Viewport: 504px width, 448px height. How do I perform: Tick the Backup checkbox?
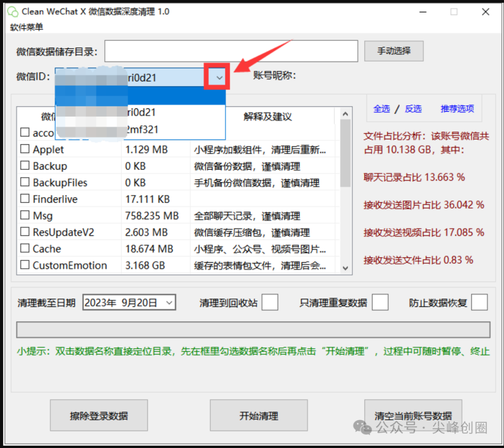(x=25, y=165)
